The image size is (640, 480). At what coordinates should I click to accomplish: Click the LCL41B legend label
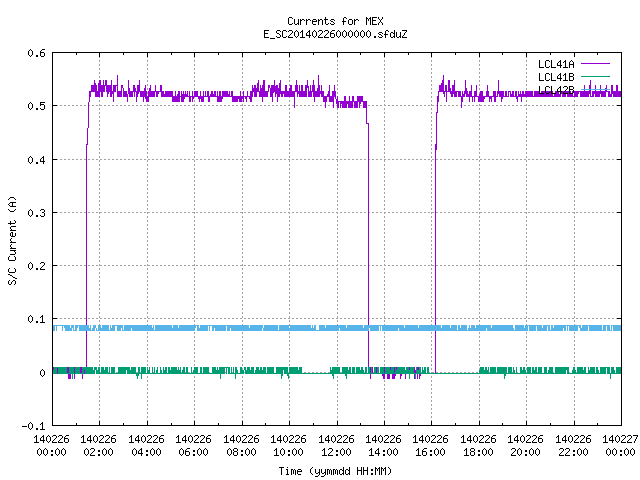pos(556,77)
